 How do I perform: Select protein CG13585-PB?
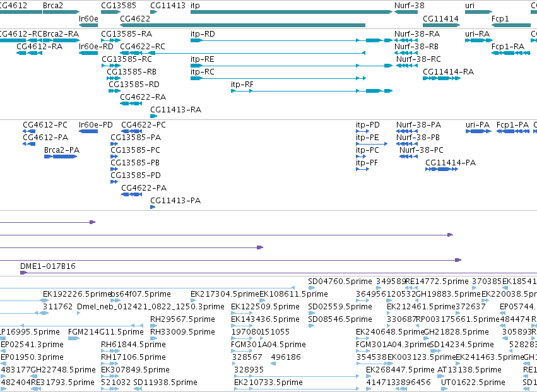pyautogui.click(x=114, y=169)
